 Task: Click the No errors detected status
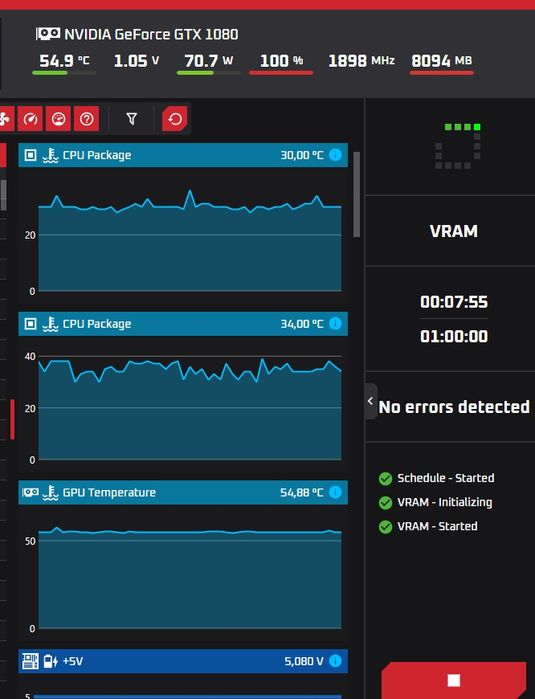click(454, 407)
